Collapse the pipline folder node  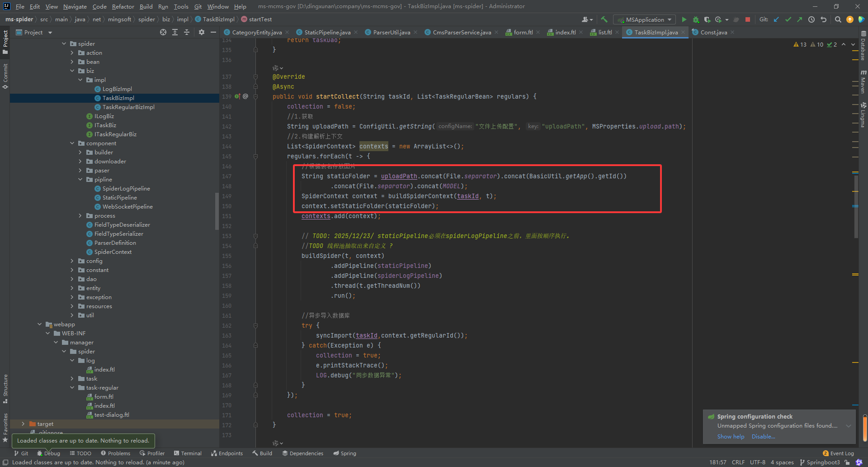click(80, 180)
